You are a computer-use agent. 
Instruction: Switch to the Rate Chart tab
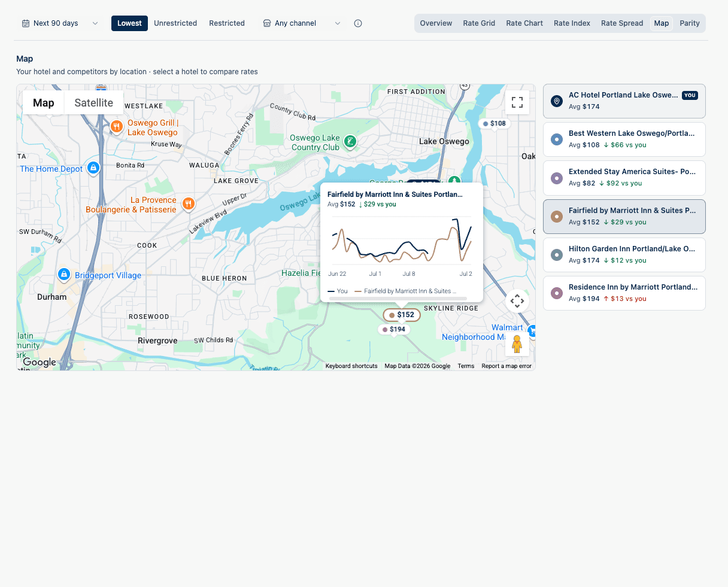[x=524, y=23]
